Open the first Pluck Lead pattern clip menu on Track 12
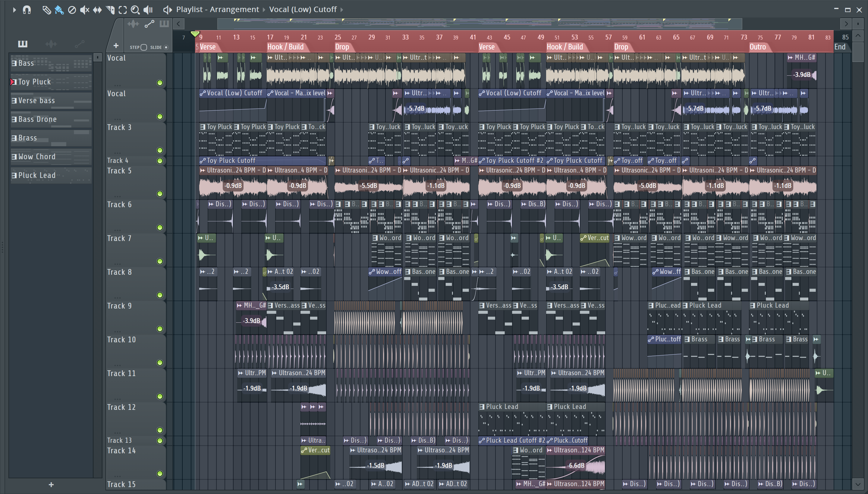Image resolution: width=868 pixels, height=494 pixels. [x=482, y=407]
